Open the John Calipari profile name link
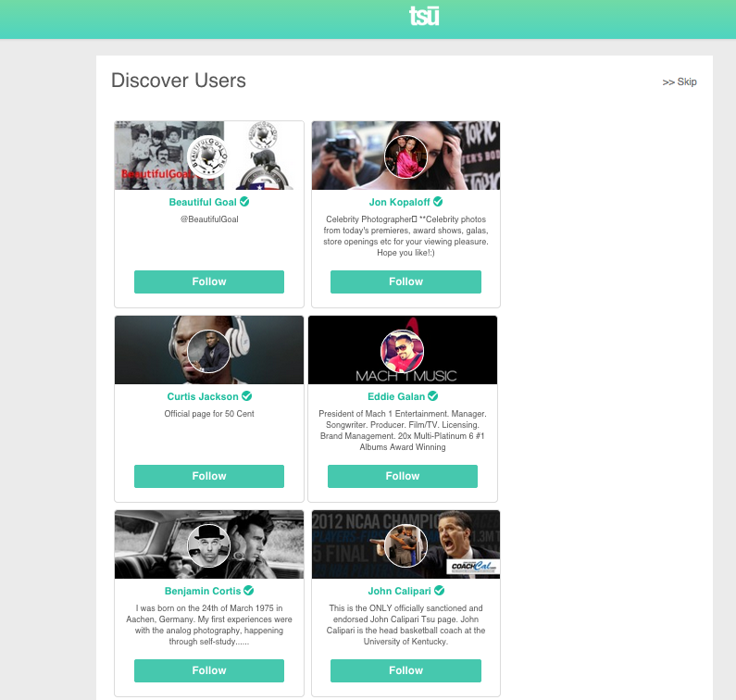This screenshot has width=736, height=700. point(399,591)
